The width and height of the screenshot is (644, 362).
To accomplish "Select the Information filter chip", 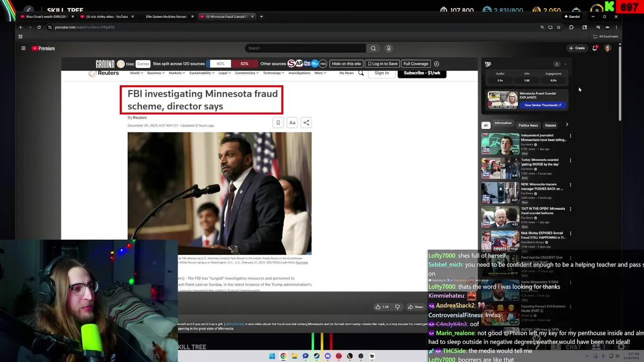I will tap(503, 124).
